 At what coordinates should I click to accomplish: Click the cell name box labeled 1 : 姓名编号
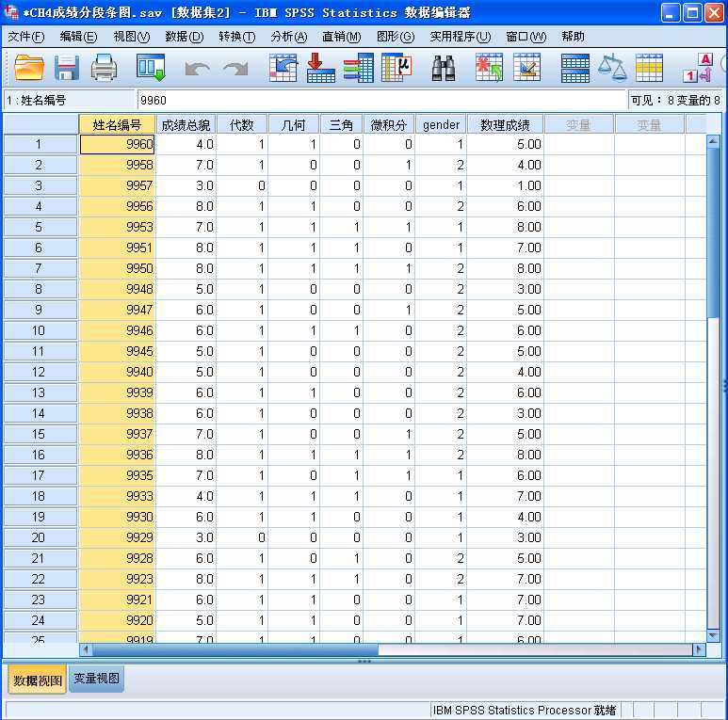(69, 100)
